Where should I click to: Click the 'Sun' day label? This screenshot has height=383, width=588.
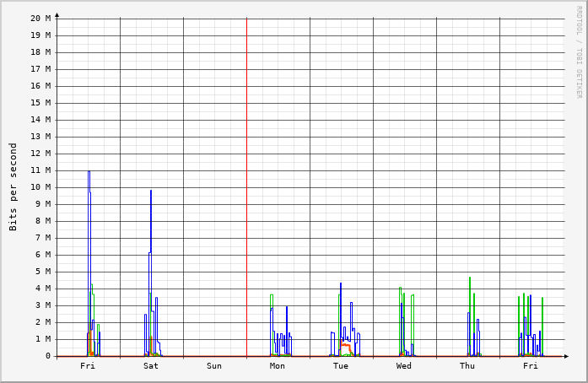click(x=214, y=366)
